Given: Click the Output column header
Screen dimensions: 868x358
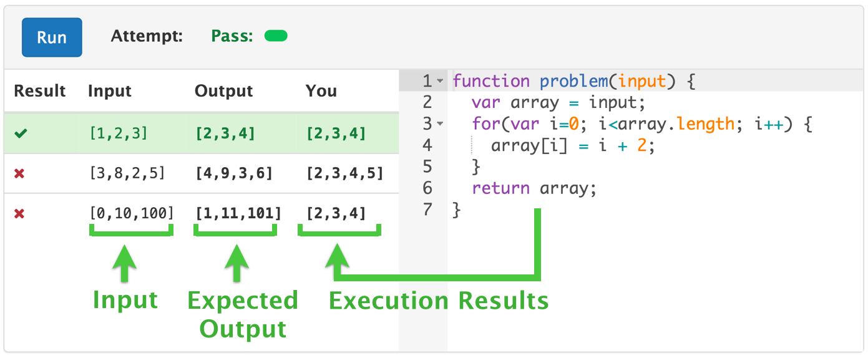Looking at the screenshot, I should click(223, 91).
